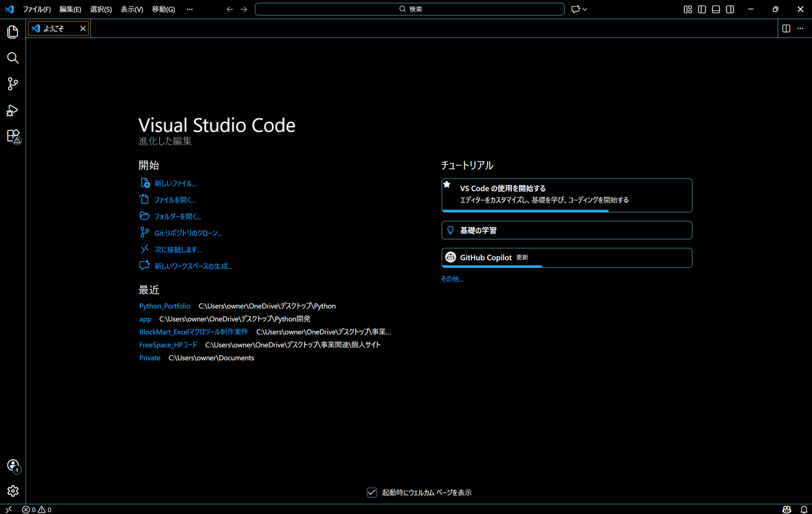
Task: Close the ようこそ tab
Action: click(82, 28)
